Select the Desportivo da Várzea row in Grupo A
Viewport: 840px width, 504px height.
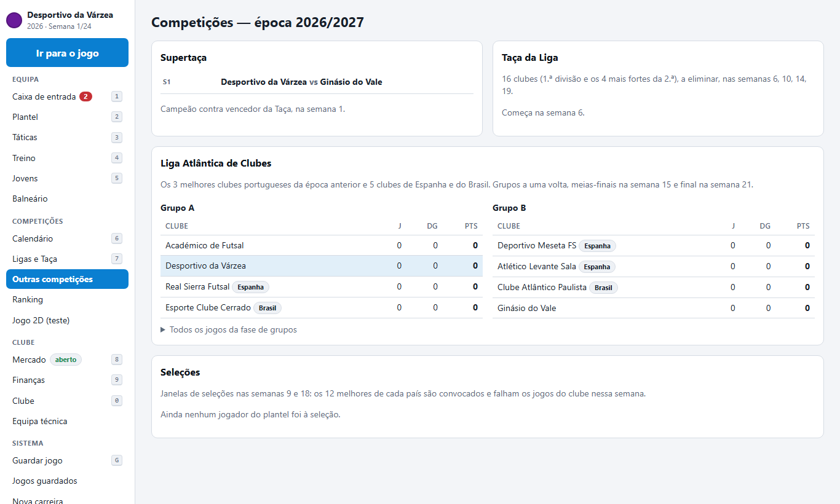(x=321, y=266)
